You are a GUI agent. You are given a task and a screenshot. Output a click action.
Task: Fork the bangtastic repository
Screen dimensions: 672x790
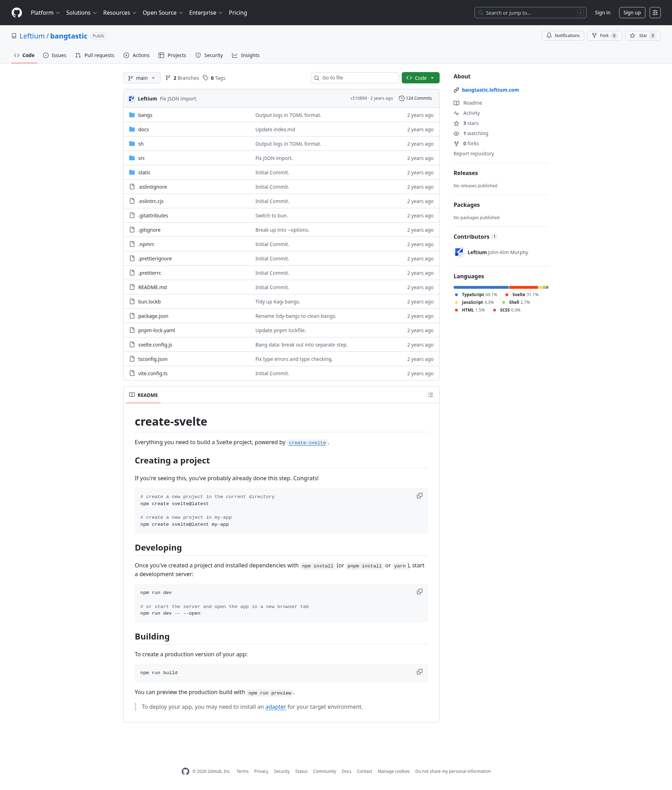[604, 35]
